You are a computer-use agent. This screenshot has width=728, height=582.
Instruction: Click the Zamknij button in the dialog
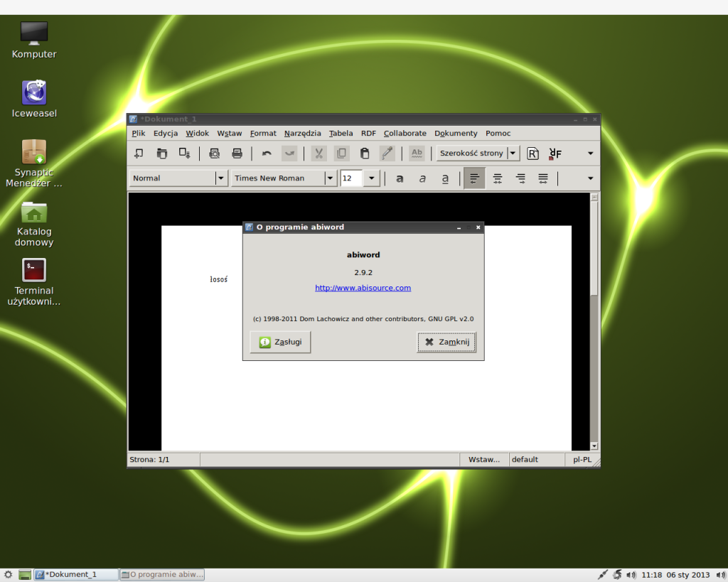pos(446,342)
